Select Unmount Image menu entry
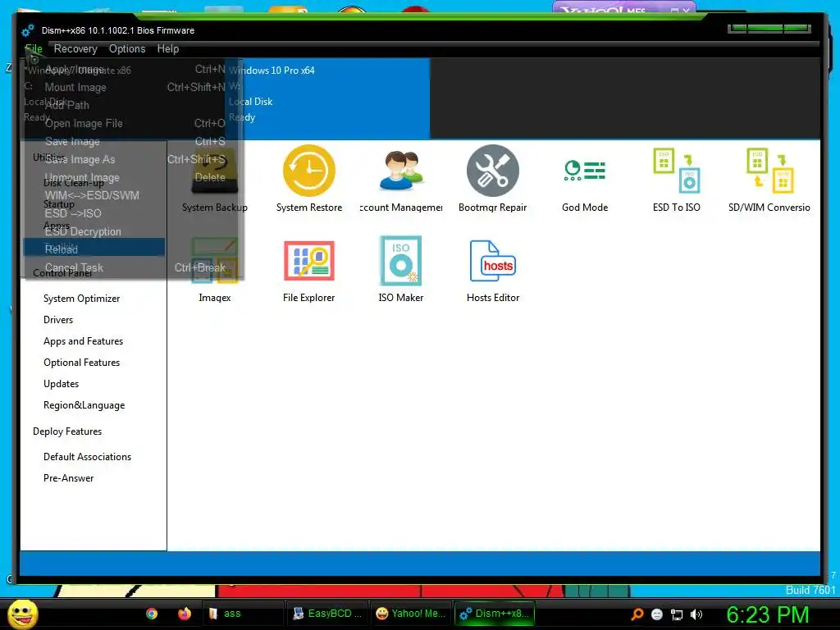The width and height of the screenshot is (840, 630). (132, 177)
